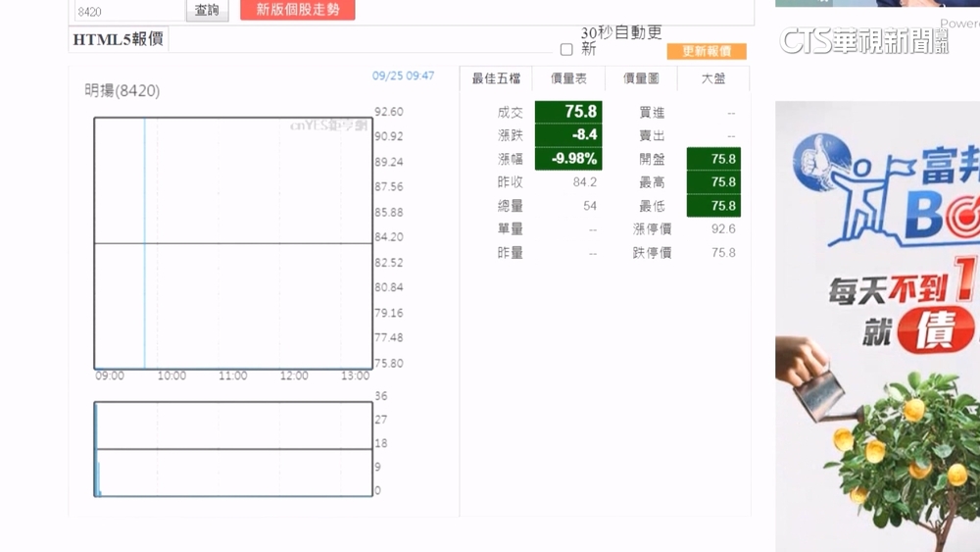Screen dimensions: 980x552
Task: Click the blue vertical line on the price chart
Action: pyautogui.click(x=145, y=243)
